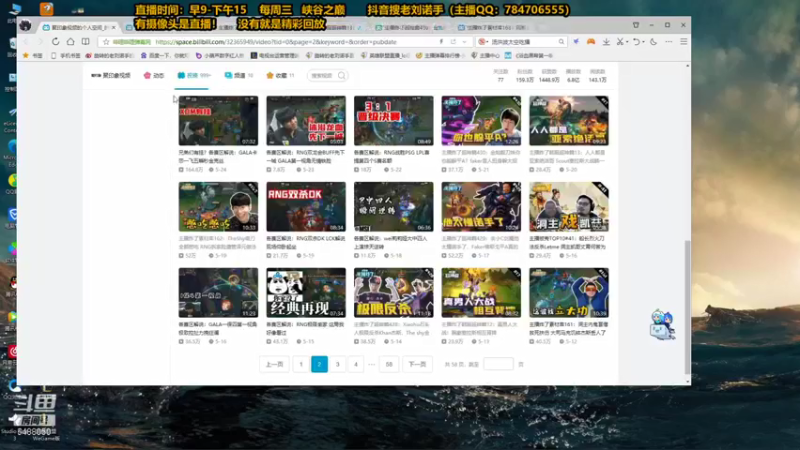Image resolution: width=800 pixels, height=450 pixels.
Task: Open the 关注数 77 stat
Action: [x=501, y=76]
